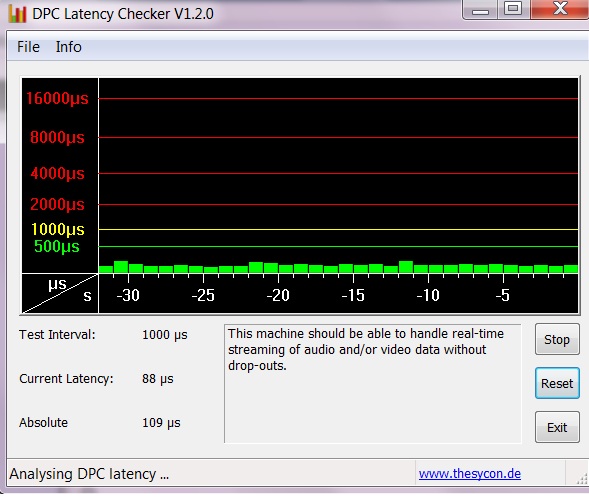Click the -30 time axis label

point(128,295)
